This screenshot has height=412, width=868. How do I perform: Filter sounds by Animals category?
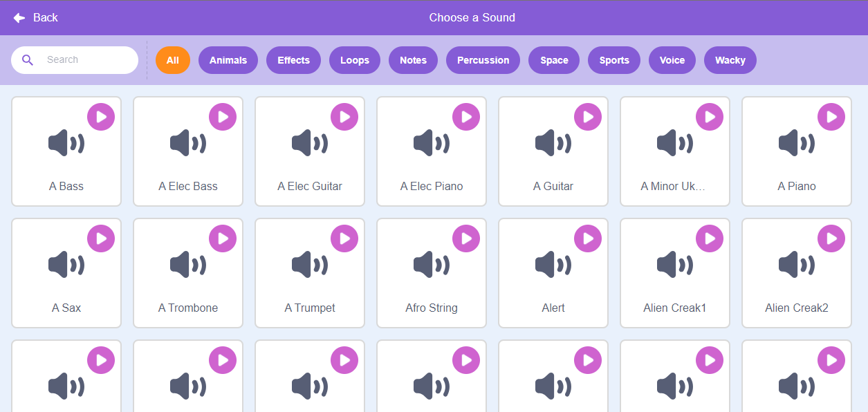[228, 60]
